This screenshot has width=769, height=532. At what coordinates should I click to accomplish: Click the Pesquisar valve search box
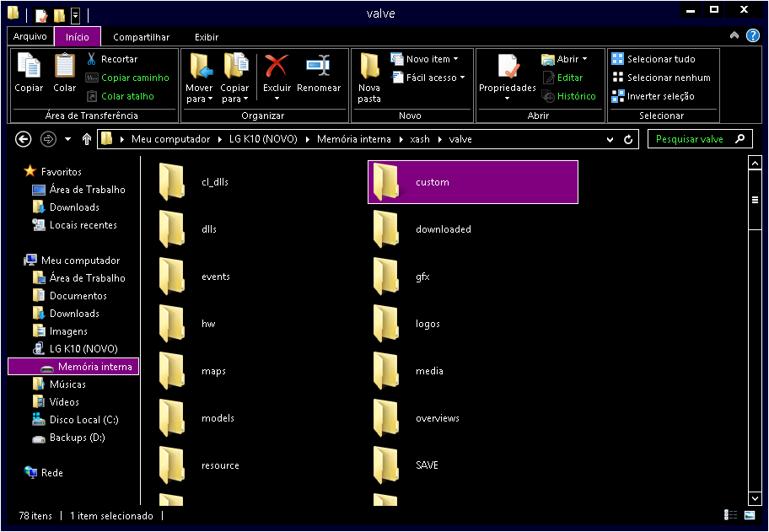pyautogui.click(x=700, y=139)
